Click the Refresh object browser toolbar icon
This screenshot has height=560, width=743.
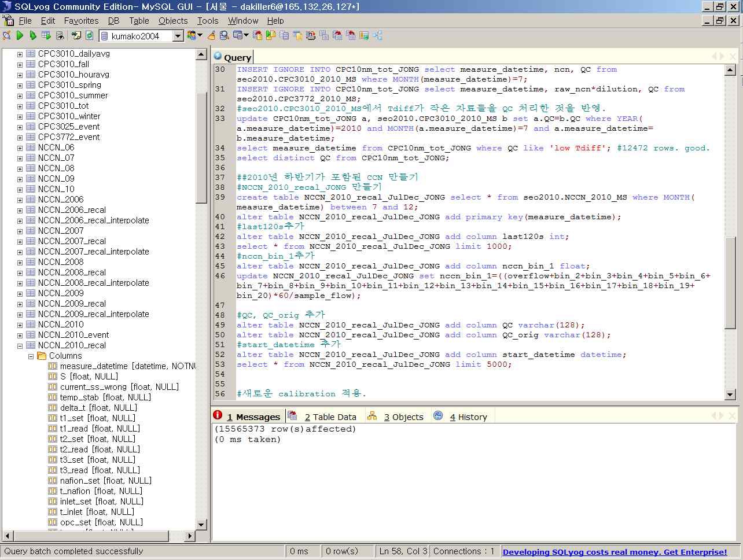pyautogui.click(x=90, y=36)
